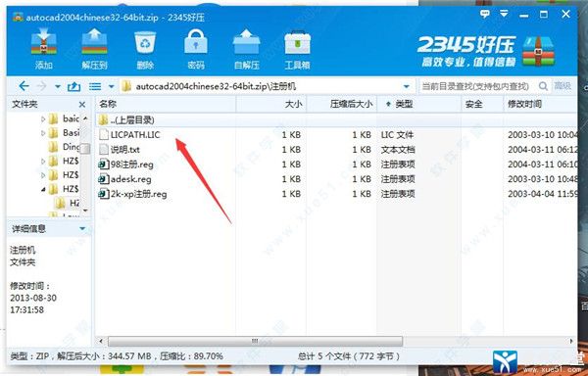Click the horizontal scrollbar right arrow
The height and width of the screenshot is (376, 588).
(x=572, y=341)
